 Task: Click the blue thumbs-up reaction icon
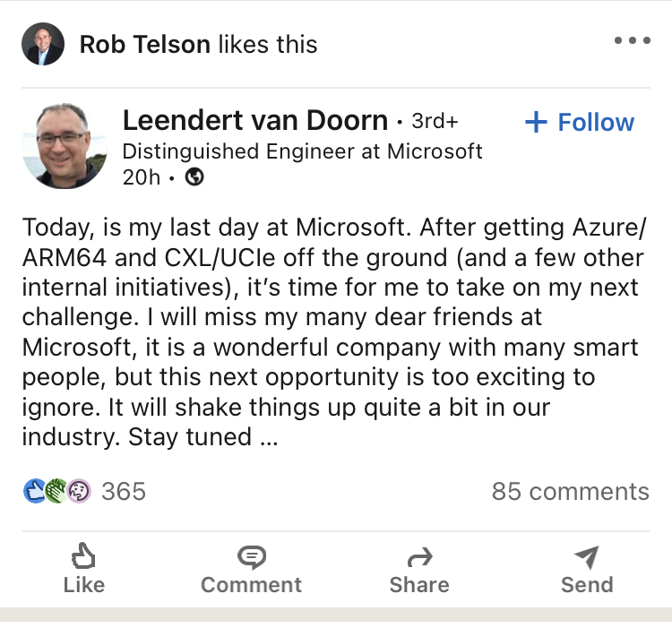click(34, 491)
